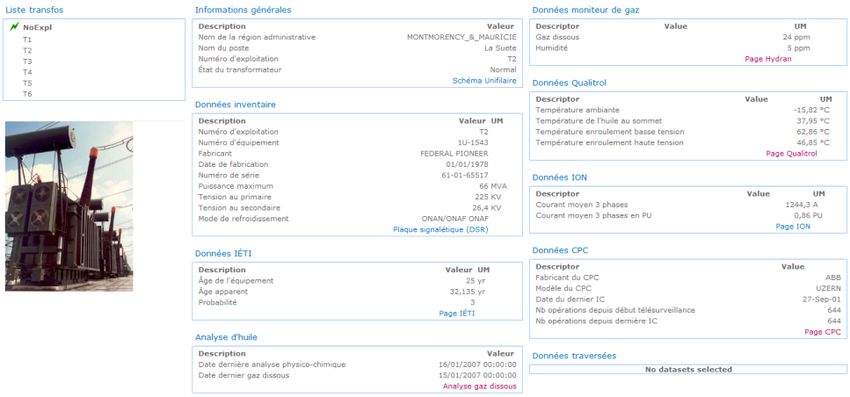Pick T4 in the transformer list
The width and height of the screenshot is (850, 397).
coord(27,72)
